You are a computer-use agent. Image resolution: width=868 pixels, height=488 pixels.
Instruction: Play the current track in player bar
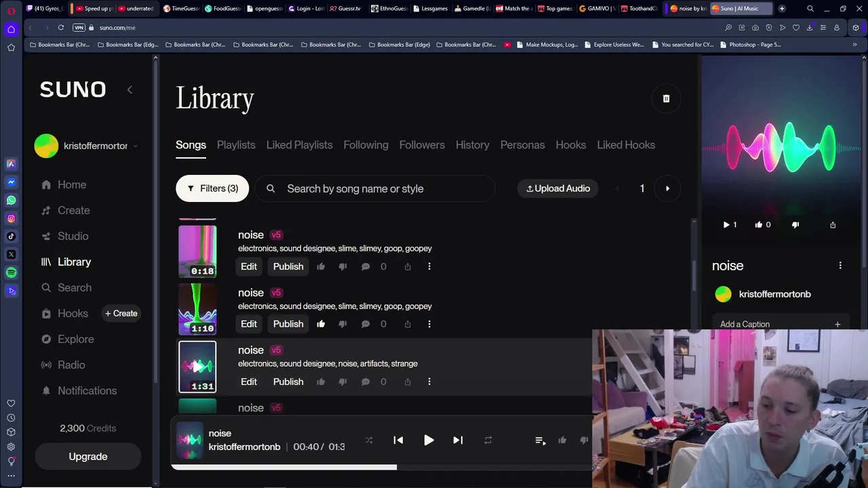coord(429,440)
